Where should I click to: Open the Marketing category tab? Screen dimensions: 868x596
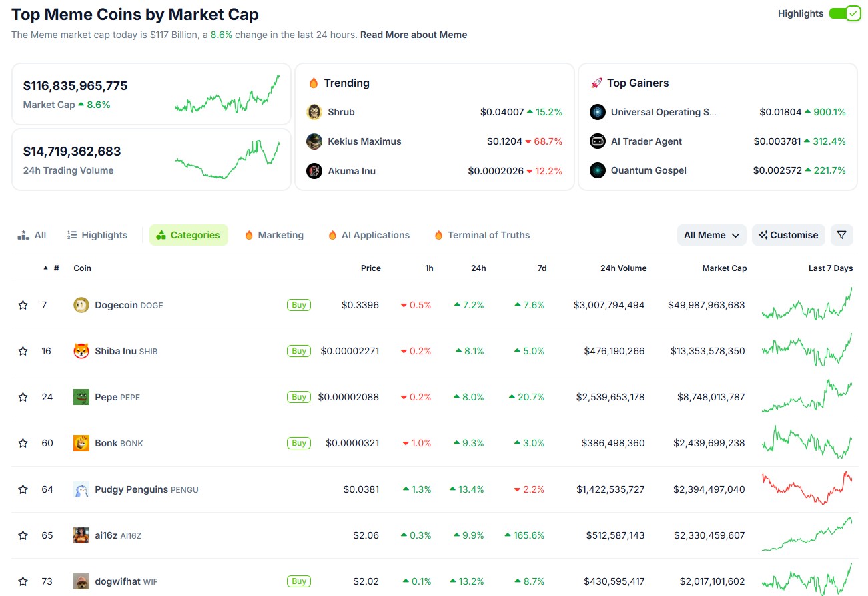pos(274,235)
